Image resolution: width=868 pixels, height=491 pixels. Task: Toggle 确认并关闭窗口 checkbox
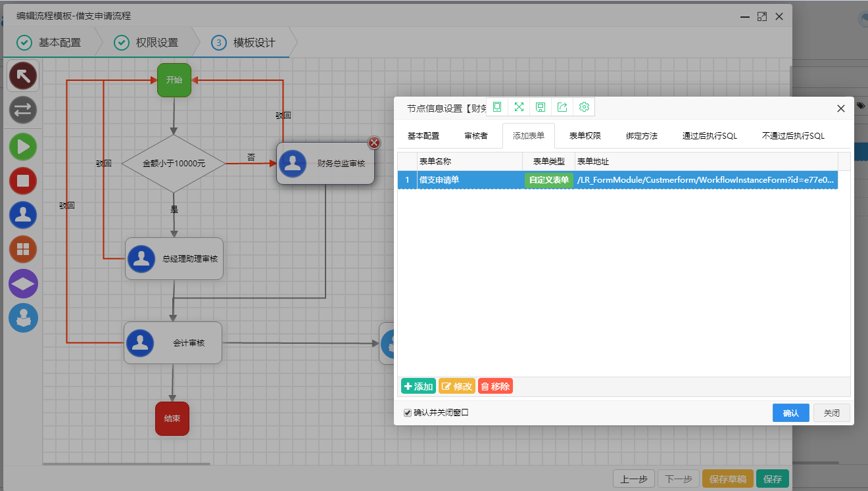[408, 413]
